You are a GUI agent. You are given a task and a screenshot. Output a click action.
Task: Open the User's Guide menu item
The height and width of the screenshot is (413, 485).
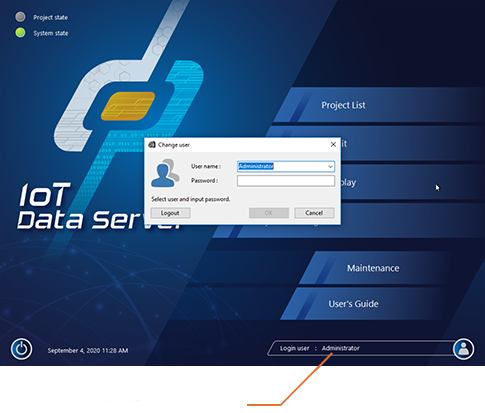point(353,304)
